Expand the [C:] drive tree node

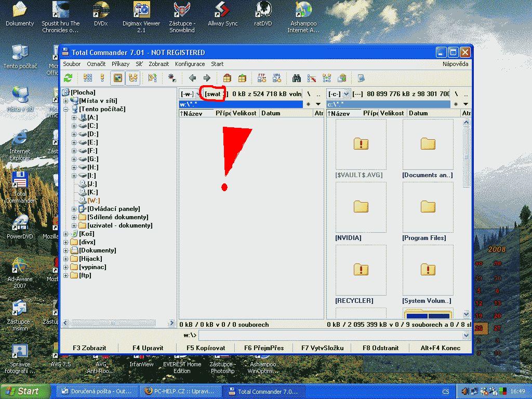(x=74, y=126)
